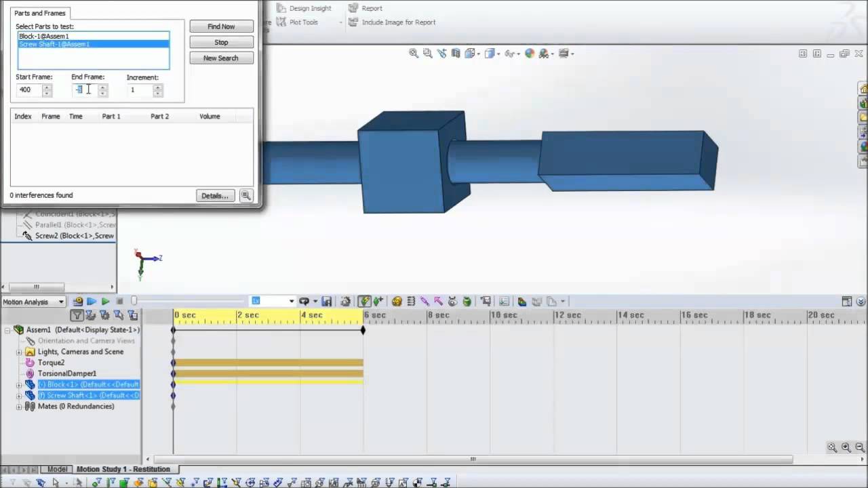Click the Increment value field
This screenshot has width=868, height=488.
point(140,89)
